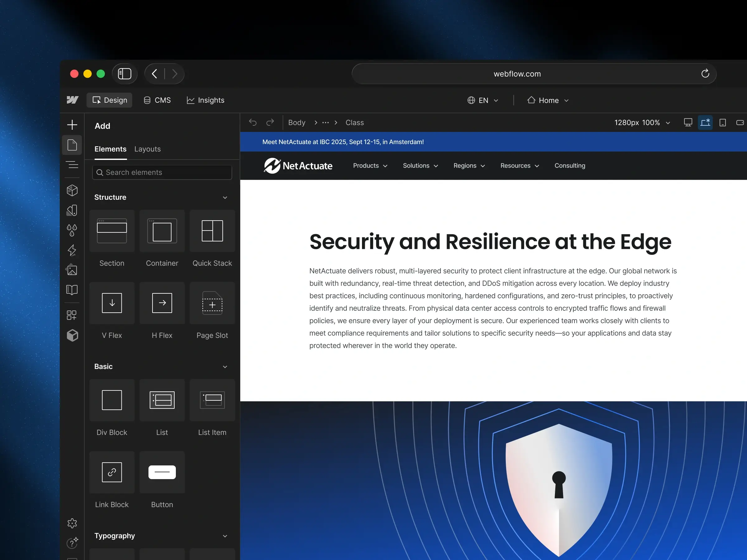747x560 pixels.
Task: Open the Style selectors droplets icon
Action: coord(72,230)
